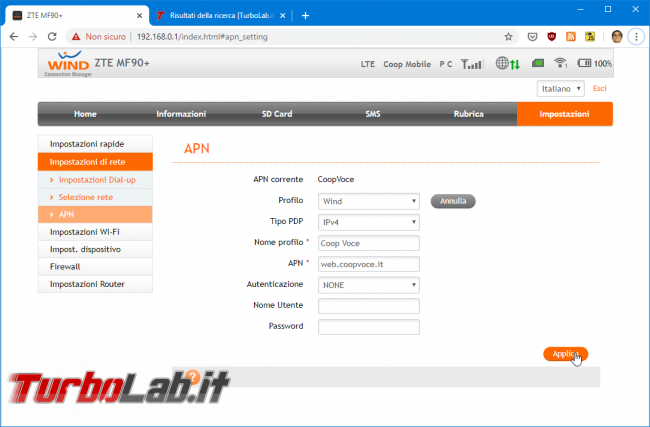This screenshot has width=650, height=427.
Task: Close the TurboLab search results tab
Action: (x=283, y=16)
